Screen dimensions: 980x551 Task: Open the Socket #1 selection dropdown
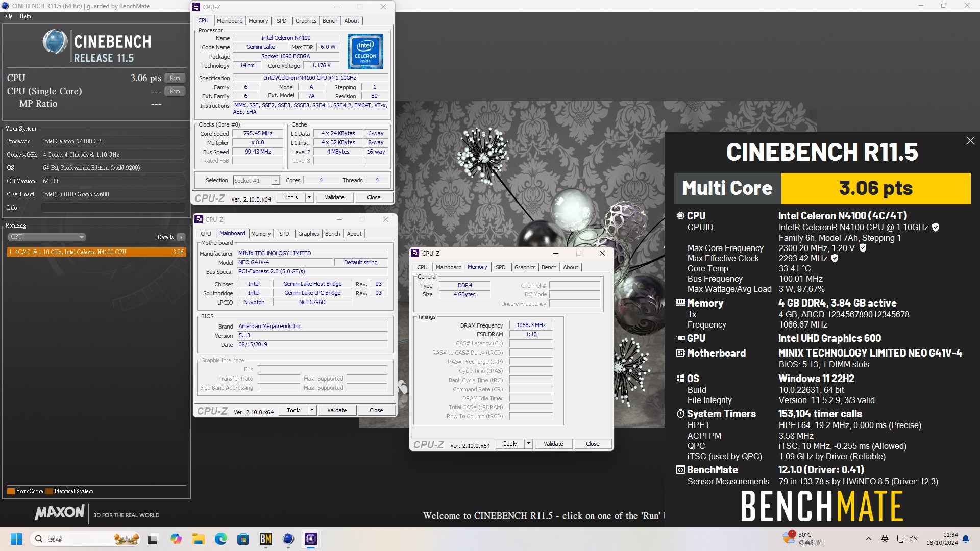(256, 180)
